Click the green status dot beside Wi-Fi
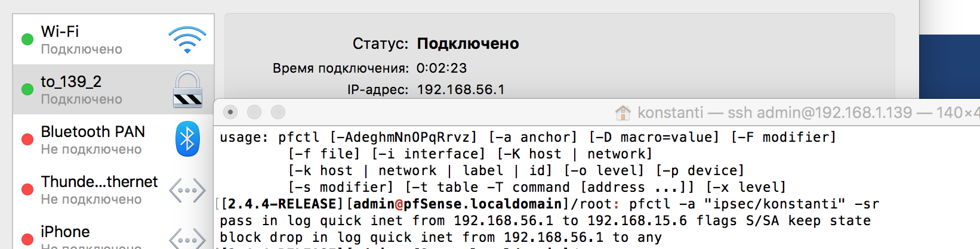980x249 pixels. tap(27, 39)
